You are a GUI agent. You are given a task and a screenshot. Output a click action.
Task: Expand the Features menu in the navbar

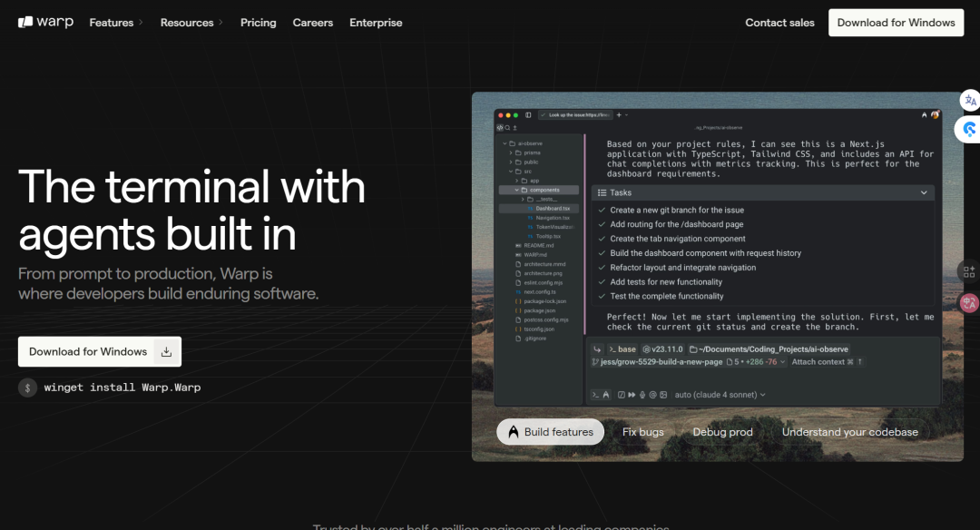point(116,23)
